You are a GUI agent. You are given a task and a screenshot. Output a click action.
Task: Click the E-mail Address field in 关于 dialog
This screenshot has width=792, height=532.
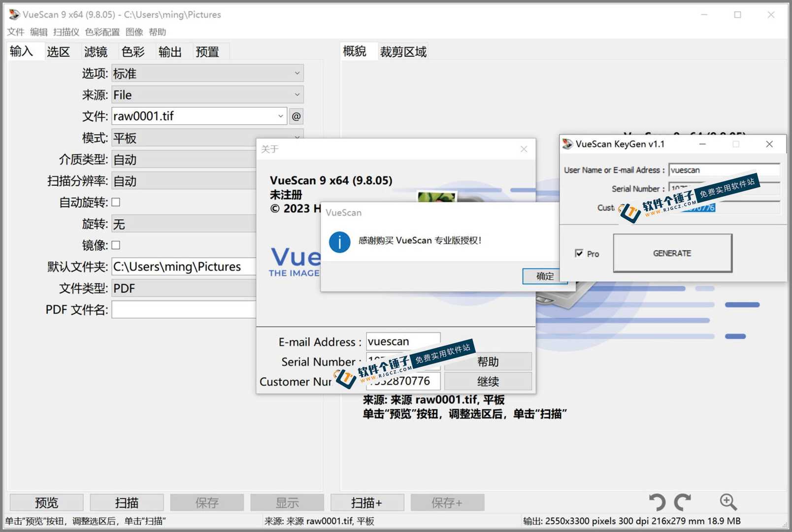click(403, 341)
